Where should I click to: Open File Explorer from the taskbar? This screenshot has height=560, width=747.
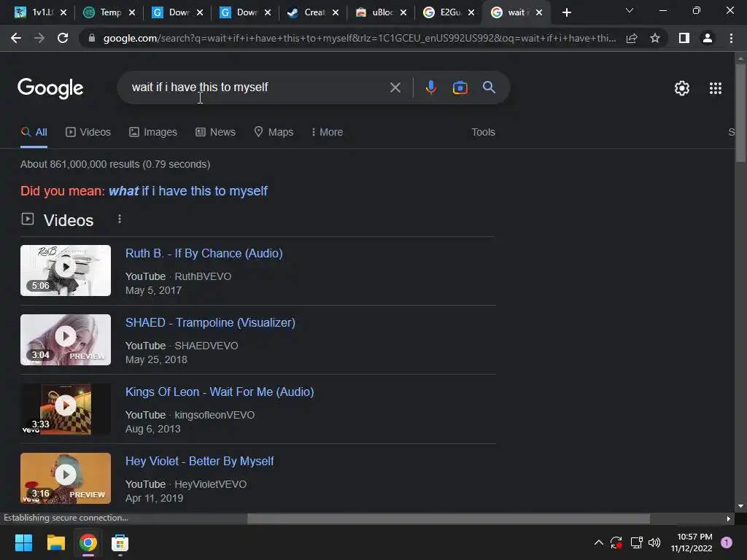[x=55, y=542]
